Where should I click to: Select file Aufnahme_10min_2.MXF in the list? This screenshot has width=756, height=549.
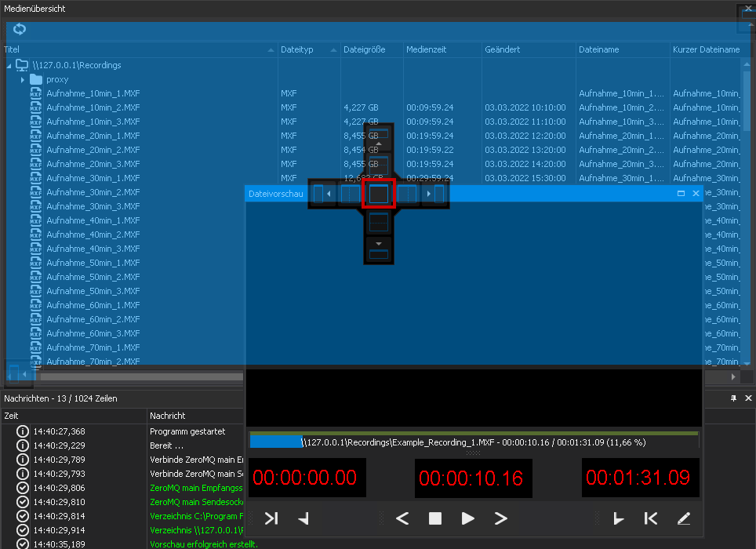point(93,107)
